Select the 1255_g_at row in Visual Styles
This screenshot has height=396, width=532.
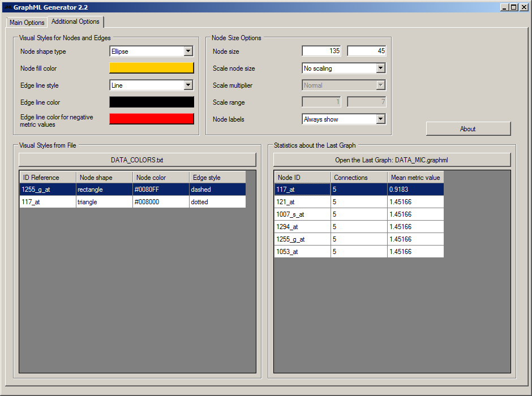click(x=132, y=189)
